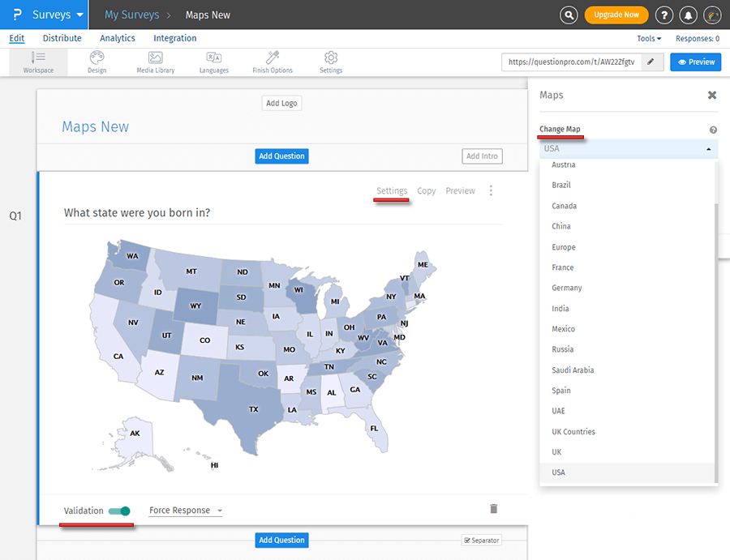Viewport: 730px width, 560px height.
Task: Toggle the Validation switch off
Action: (119, 511)
